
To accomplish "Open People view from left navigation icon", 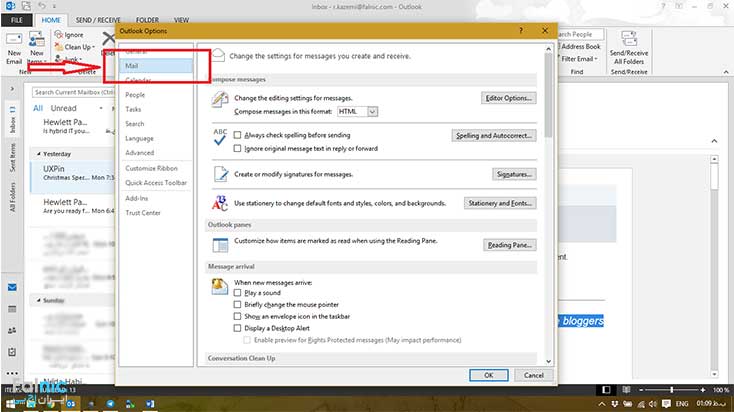I will tap(12, 330).
